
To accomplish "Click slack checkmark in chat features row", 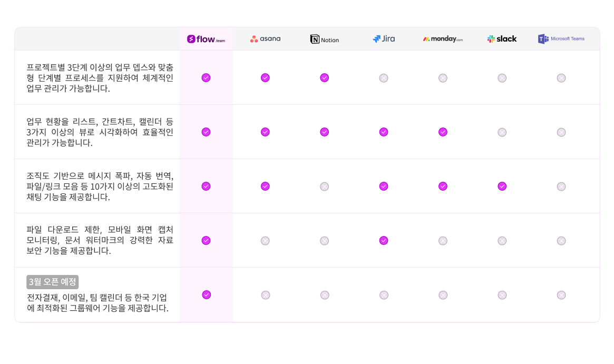I will click(x=502, y=186).
